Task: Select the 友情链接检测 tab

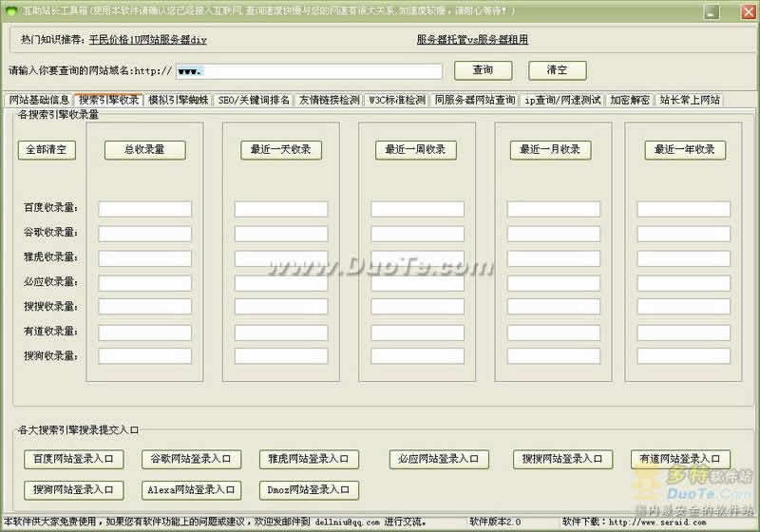Action: click(x=330, y=100)
